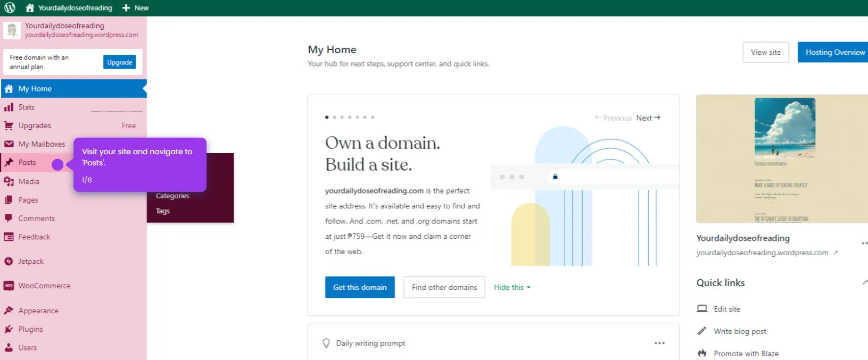
Task: Select the first carousel pagination dot
Action: coord(327,117)
